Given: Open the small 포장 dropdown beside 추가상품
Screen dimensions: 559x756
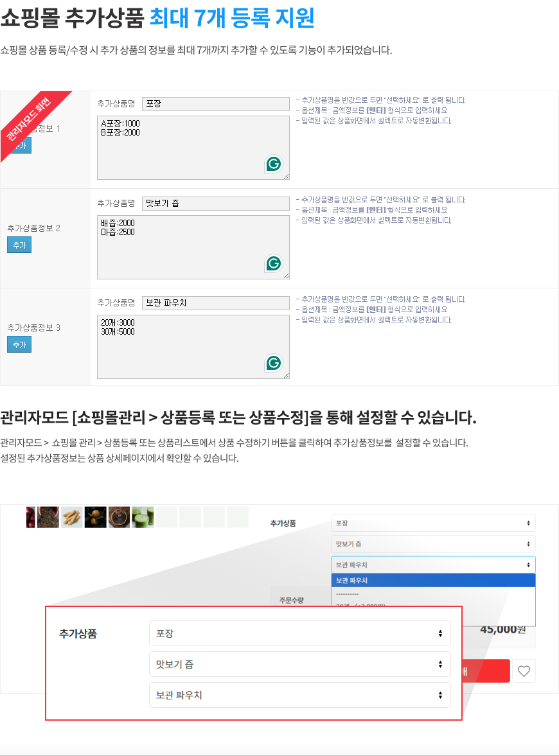Looking at the screenshot, I should click(x=433, y=523).
